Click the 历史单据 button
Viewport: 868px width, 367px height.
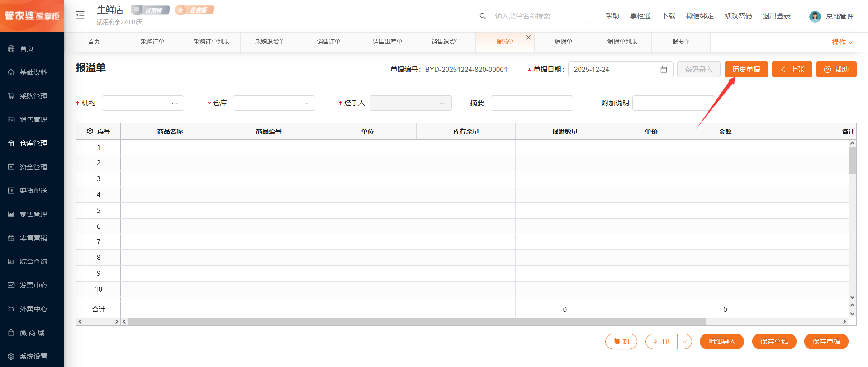(x=746, y=70)
